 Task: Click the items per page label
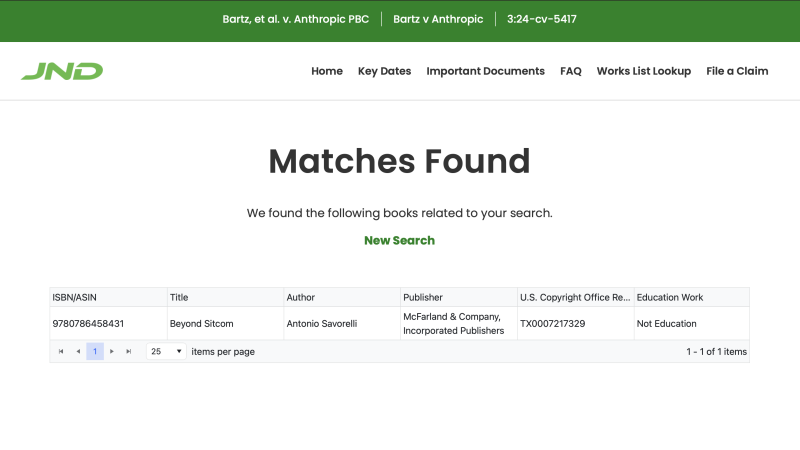point(223,352)
